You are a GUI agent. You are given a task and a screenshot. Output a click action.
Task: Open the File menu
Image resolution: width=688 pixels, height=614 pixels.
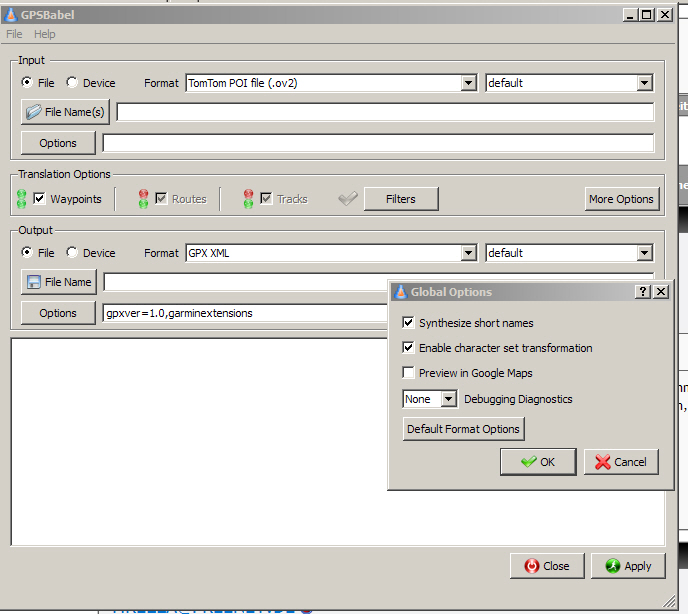click(x=14, y=34)
